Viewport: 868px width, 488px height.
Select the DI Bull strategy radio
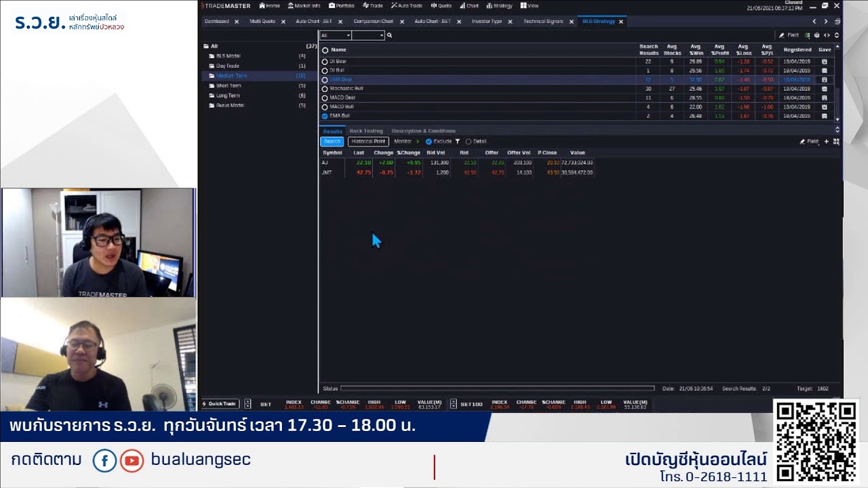325,70
